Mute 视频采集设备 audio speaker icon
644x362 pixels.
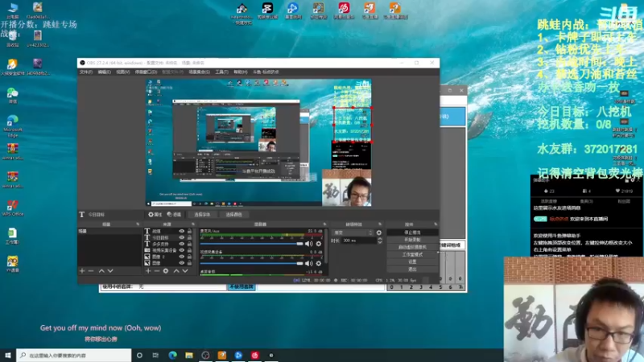tap(309, 264)
